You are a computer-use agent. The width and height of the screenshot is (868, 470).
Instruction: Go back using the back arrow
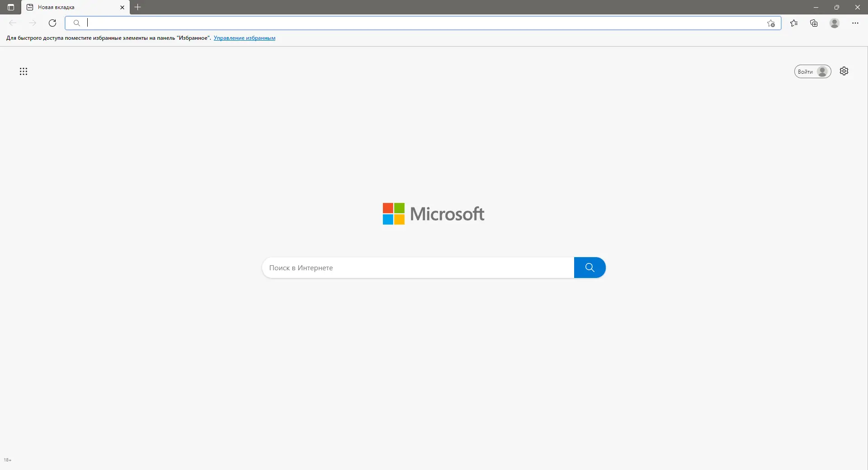pyautogui.click(x=13, y=23)
